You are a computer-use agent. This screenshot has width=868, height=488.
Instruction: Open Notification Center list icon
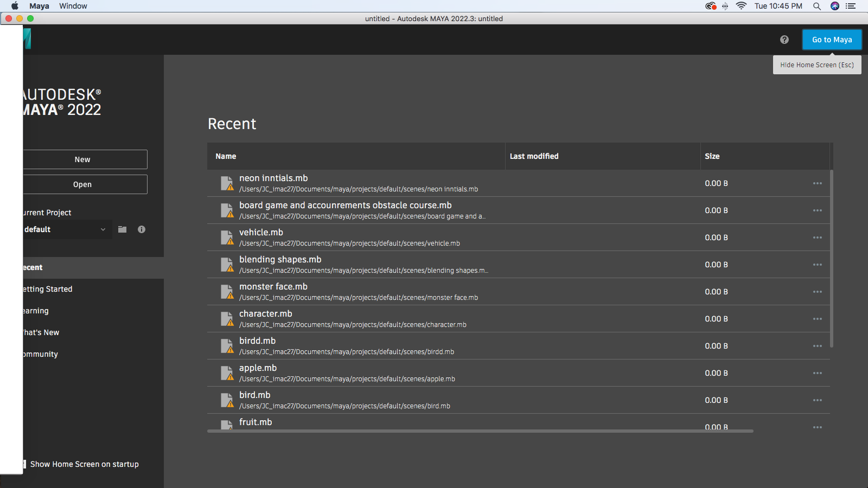coord(851,6)
